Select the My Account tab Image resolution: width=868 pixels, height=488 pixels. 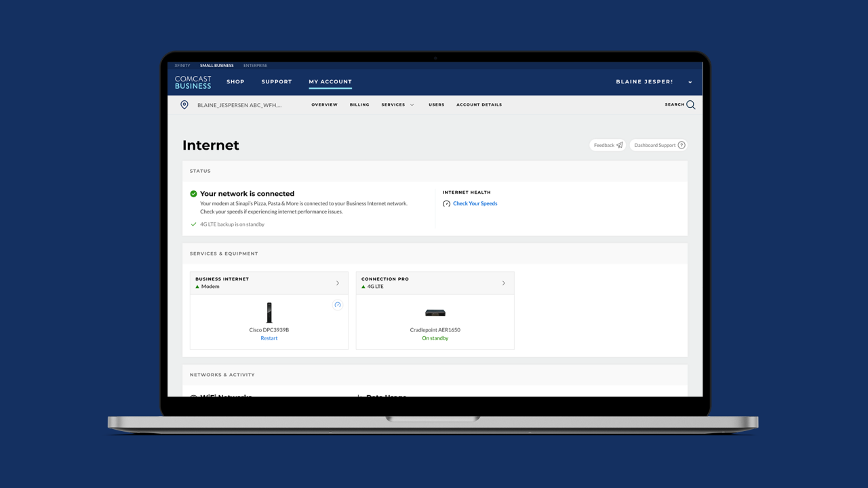coord(330,82)
